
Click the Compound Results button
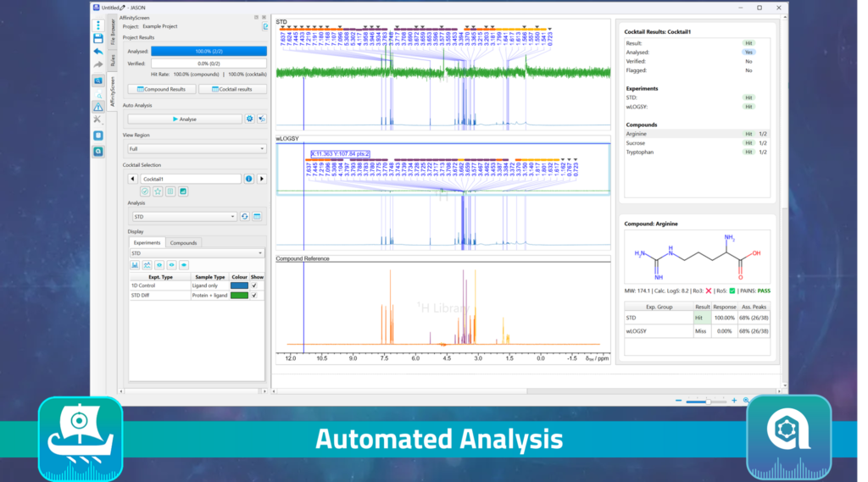tap(164, 90)
